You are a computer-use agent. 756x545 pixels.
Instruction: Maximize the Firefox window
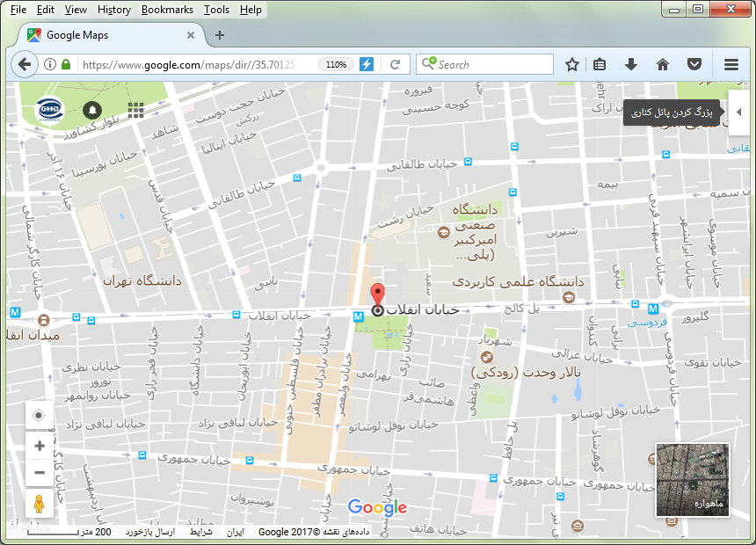[x=697, y=9]
